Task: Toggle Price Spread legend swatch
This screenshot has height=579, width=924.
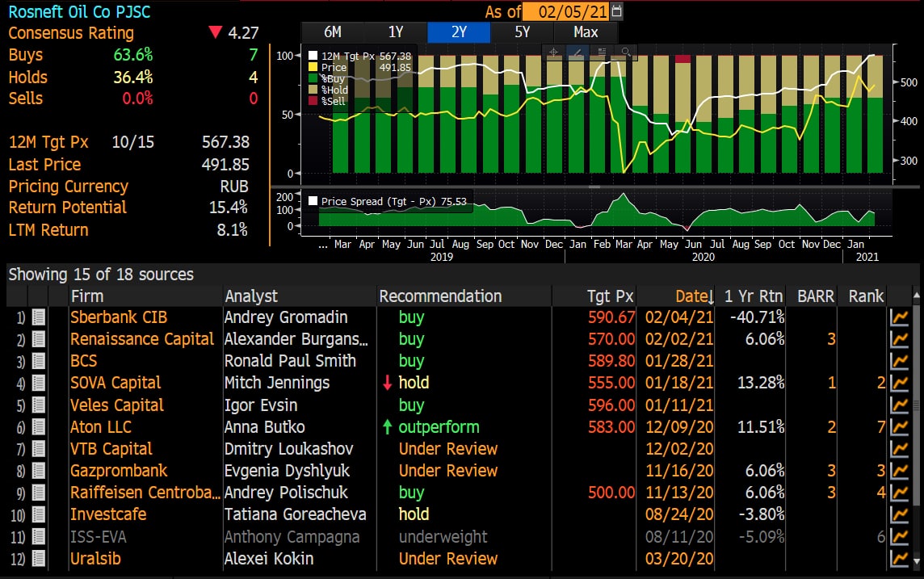Action: pyautogui.click(x=313, y=201)
